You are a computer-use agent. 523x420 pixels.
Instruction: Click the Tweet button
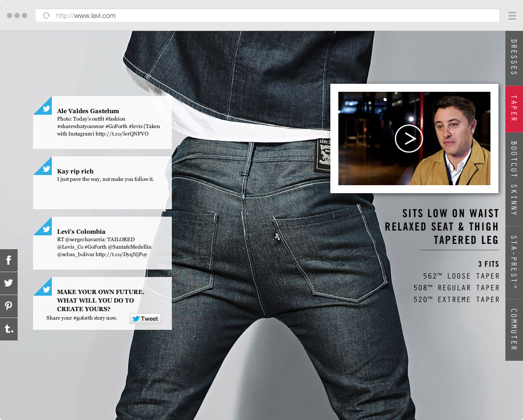point(145,319)
